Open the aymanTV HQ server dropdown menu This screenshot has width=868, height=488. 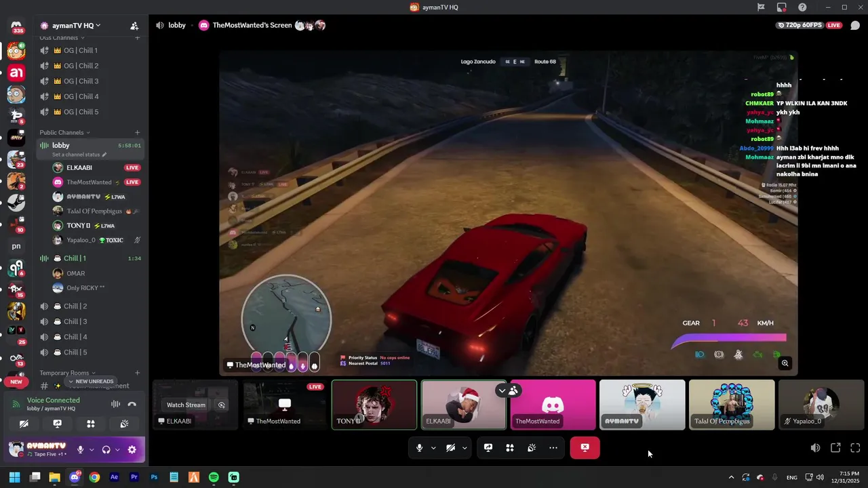pyautogui.click(x=76, y=26)
